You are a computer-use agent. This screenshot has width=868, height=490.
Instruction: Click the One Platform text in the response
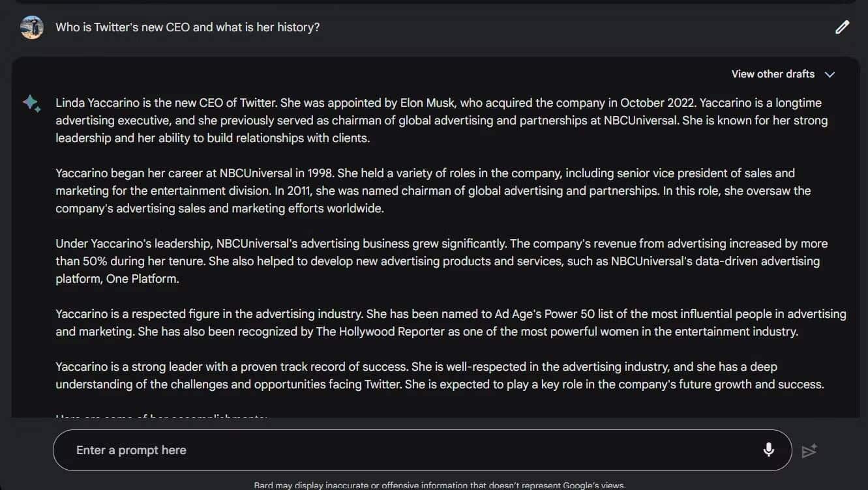[x=149, y=279]
